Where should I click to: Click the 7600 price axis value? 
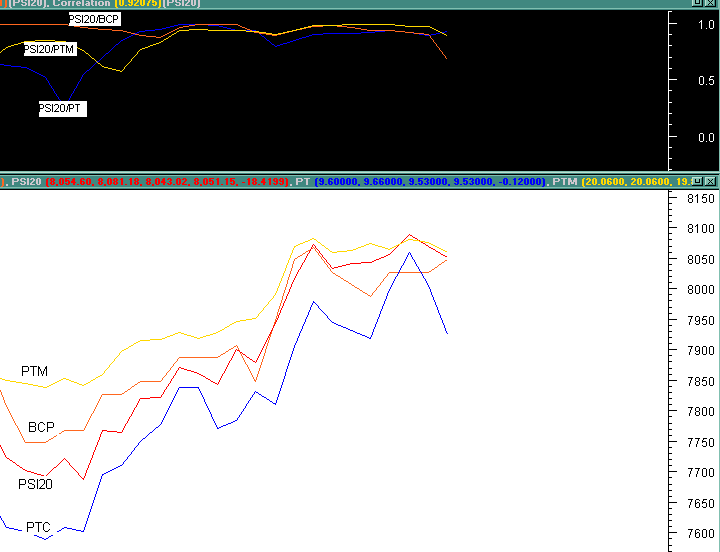point(701,534)
